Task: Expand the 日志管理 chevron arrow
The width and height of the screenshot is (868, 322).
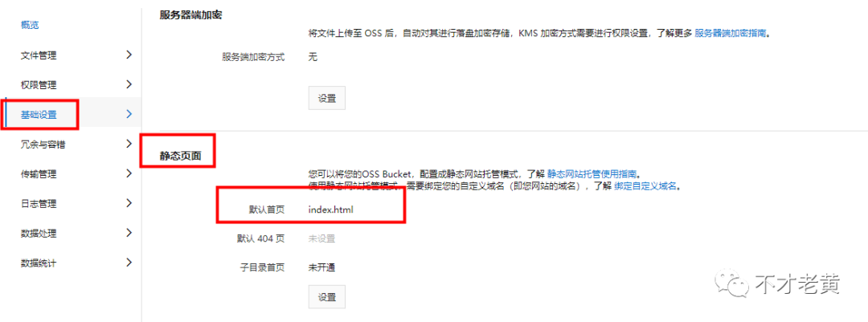Action: (129, 203)
